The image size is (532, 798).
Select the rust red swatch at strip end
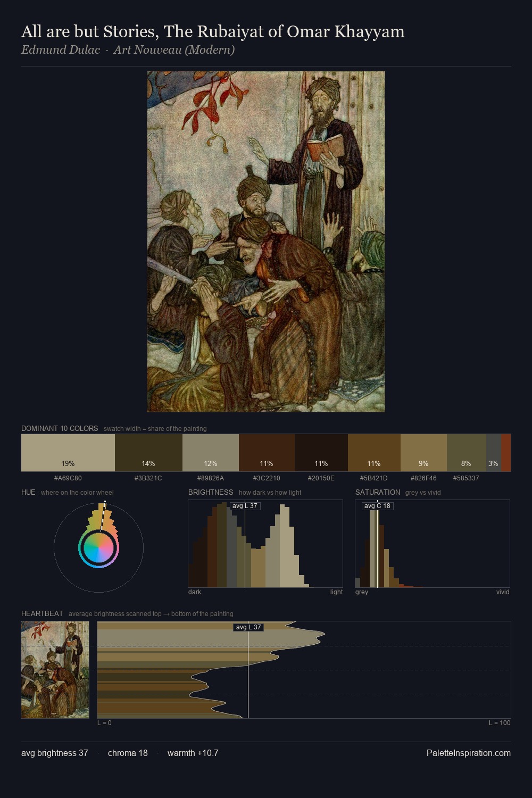(x=506, y=453)
